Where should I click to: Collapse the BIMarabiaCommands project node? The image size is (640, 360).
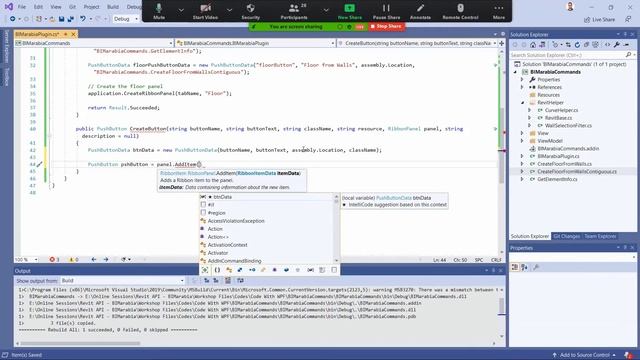516,72
